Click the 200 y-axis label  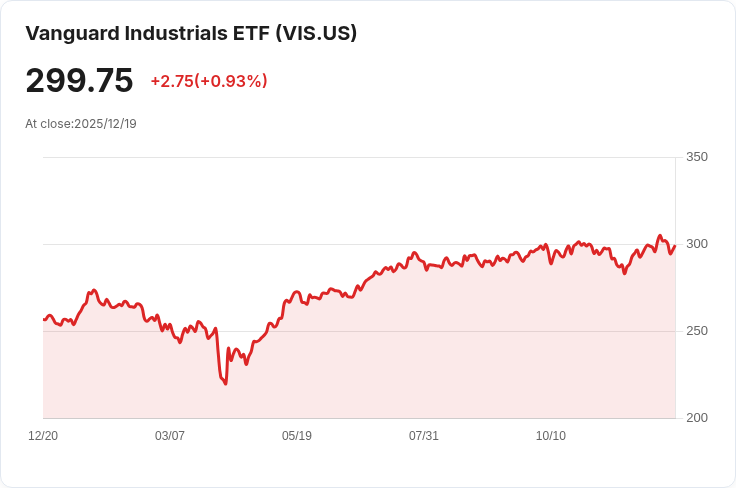coord(697,418)
